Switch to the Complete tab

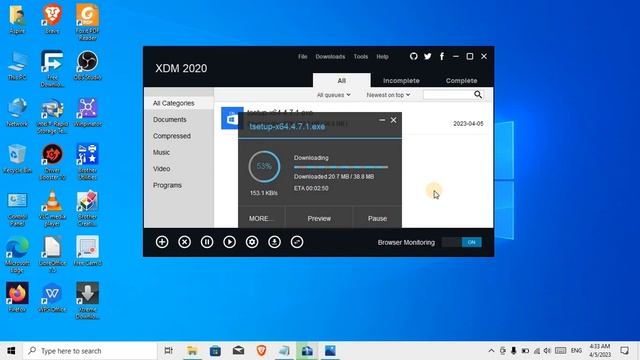pos(461,80)
